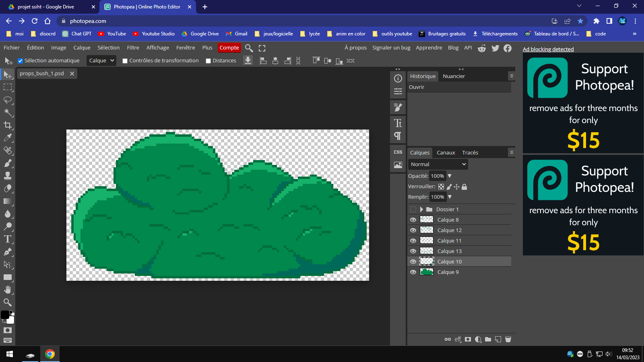Expand the Dossier 1 folder
Screen dimensions: 644x362
pyautogui.click(x=421, y=209)
